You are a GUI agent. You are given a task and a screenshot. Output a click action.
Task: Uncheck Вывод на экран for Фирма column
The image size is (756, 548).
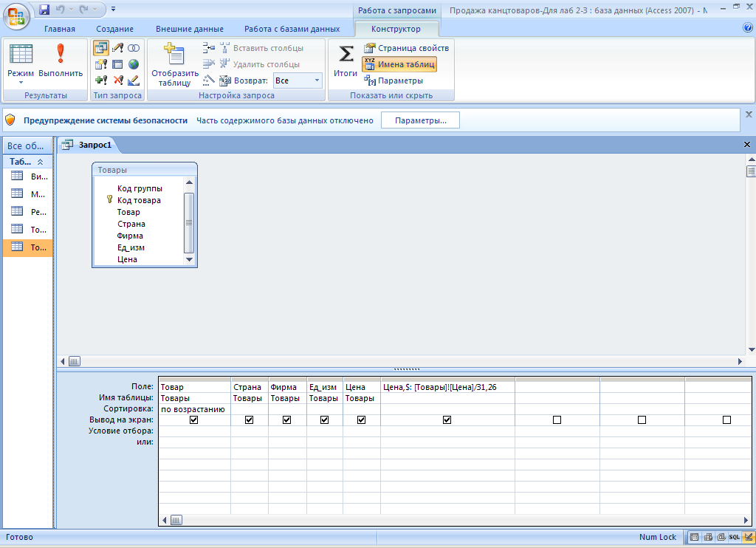click(287, 419)
